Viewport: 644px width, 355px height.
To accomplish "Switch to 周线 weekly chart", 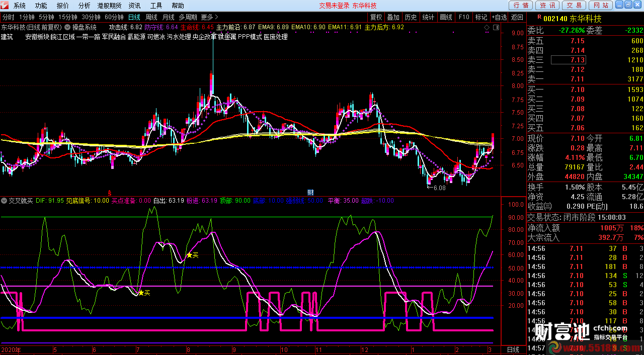I will coord(151,17).
